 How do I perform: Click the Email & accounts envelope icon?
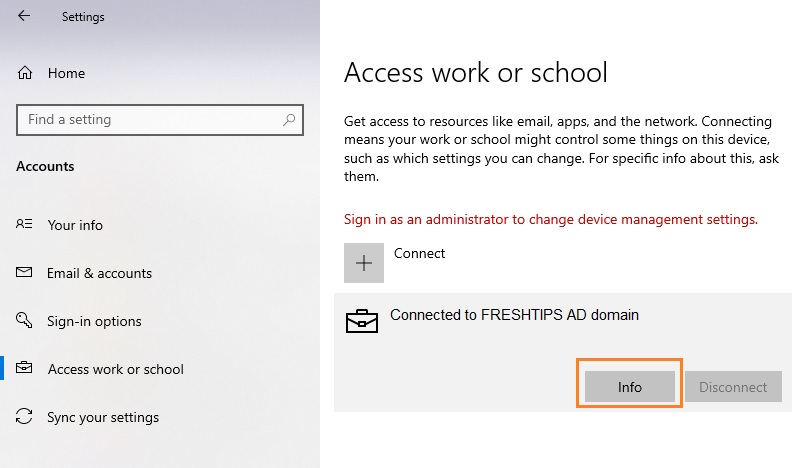(24, 272)
